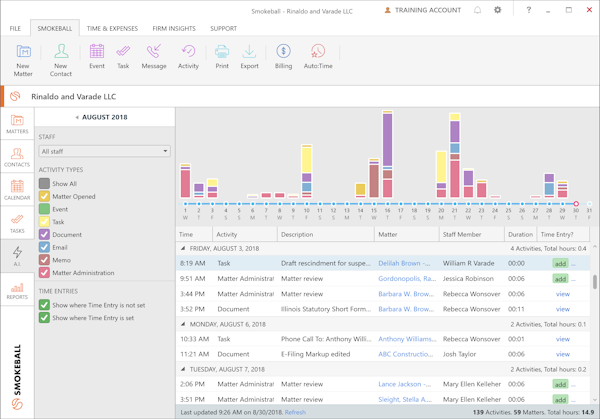This screenshot has height=419, width=600.
Task: Open the Dellah Brown matter link
Action: [405, 263]
